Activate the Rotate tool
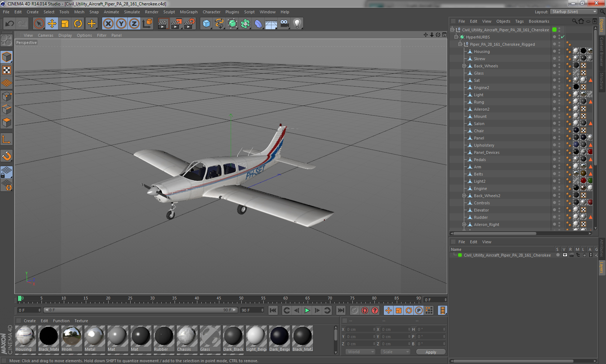Screen dimensions: 606x364 (78, 24)
